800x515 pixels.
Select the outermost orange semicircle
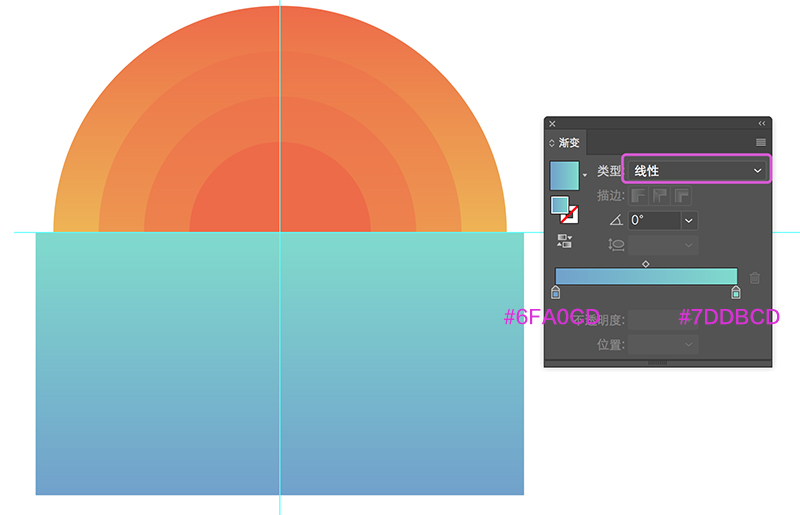(x=280, y=28)
